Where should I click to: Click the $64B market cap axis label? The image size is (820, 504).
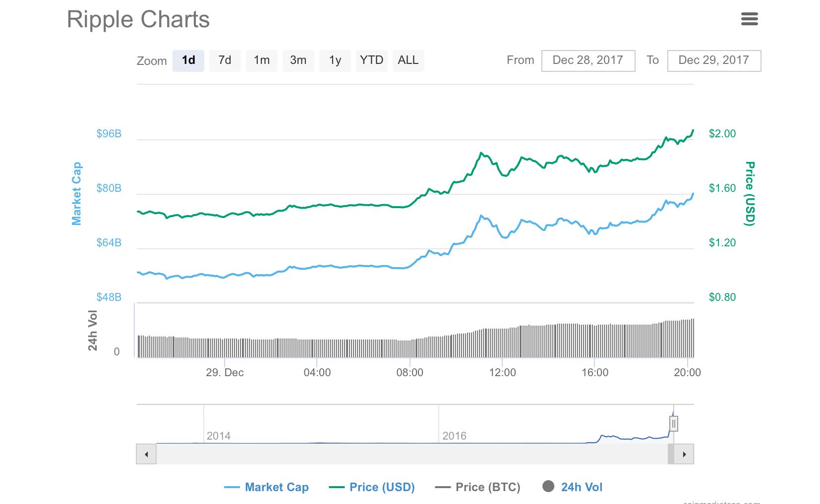(109, 242)
